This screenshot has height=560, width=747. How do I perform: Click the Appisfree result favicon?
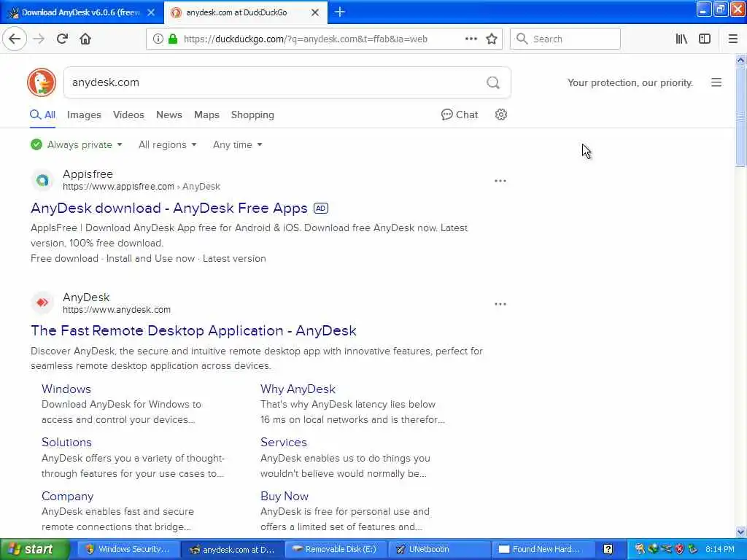(42, 180)
